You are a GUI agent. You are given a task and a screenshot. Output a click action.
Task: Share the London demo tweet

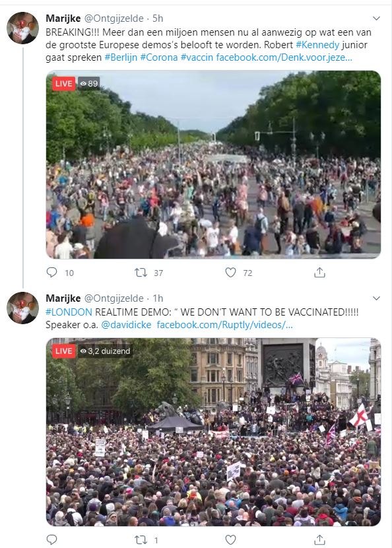click(x=319, y=539)
